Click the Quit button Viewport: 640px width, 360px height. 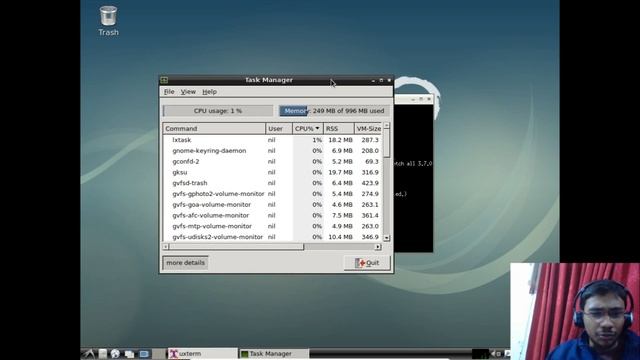click(367, 263)
